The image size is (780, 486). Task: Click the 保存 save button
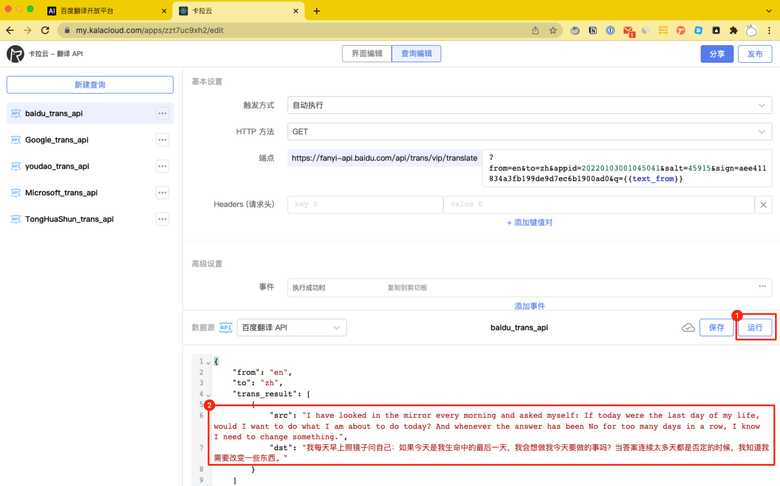click(x=716, y=327)
